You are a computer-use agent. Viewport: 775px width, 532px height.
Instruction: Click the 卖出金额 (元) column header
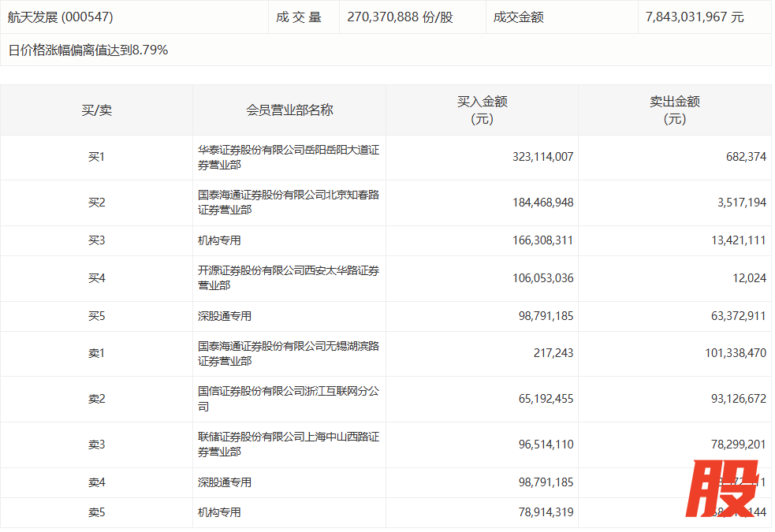(674, 110)
